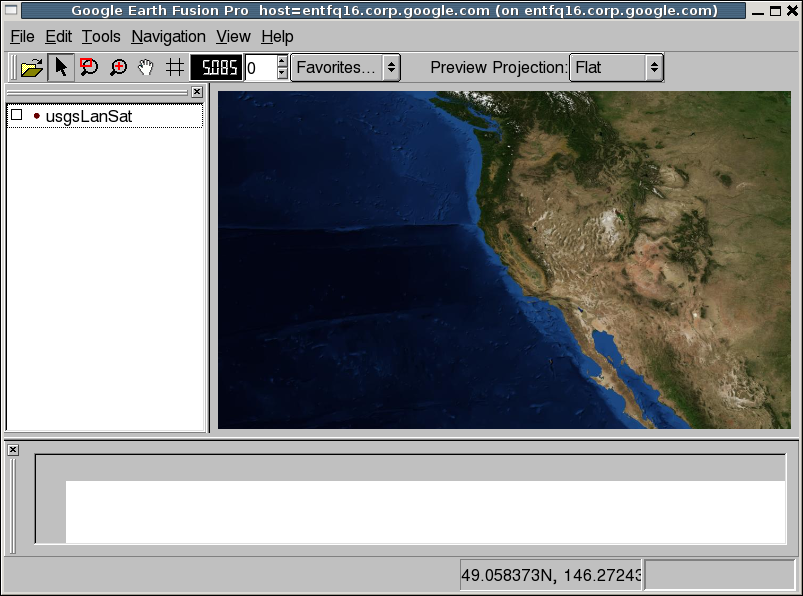Close the layer panel with its X button
803x596 pixels.
(196, 91)
